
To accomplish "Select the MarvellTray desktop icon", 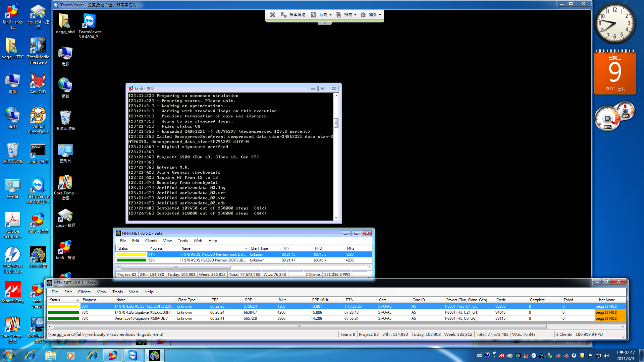I will click(13, 292).
